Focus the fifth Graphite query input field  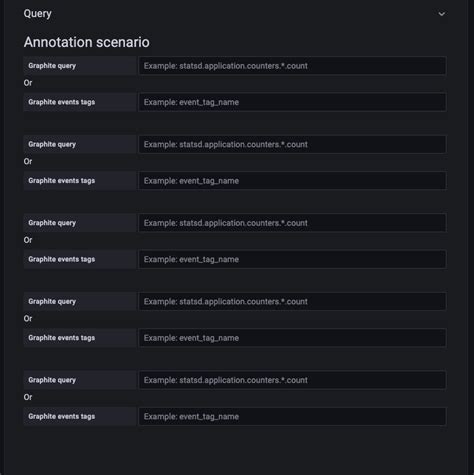(292, 380)
